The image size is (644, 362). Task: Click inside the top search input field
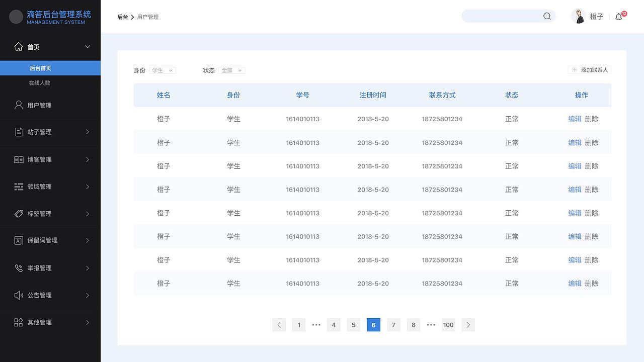503,16
